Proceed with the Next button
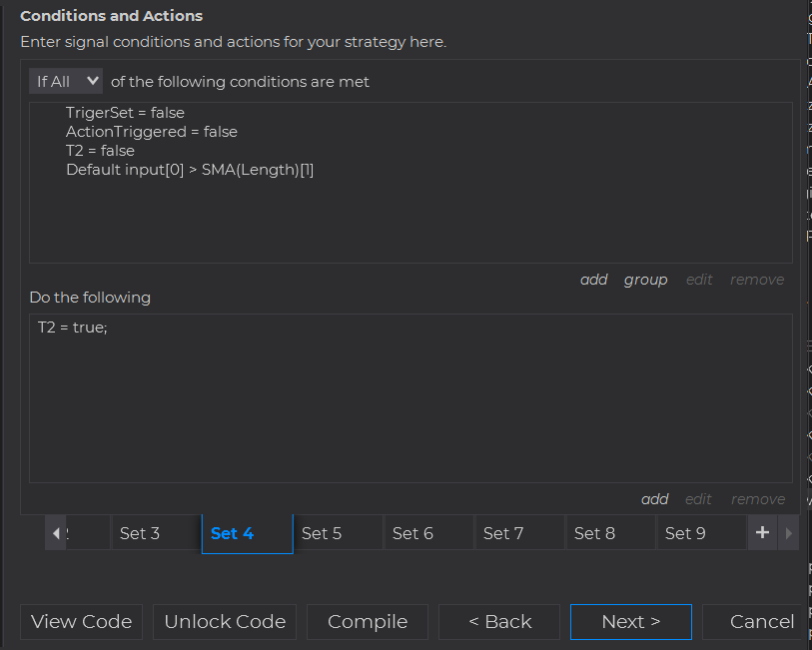This screenshot has width=812, height=650. (x=630, y=622)
